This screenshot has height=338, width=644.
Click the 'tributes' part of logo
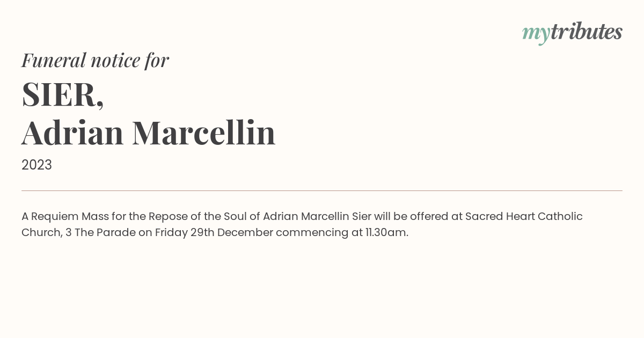click(x=586, y=32)
